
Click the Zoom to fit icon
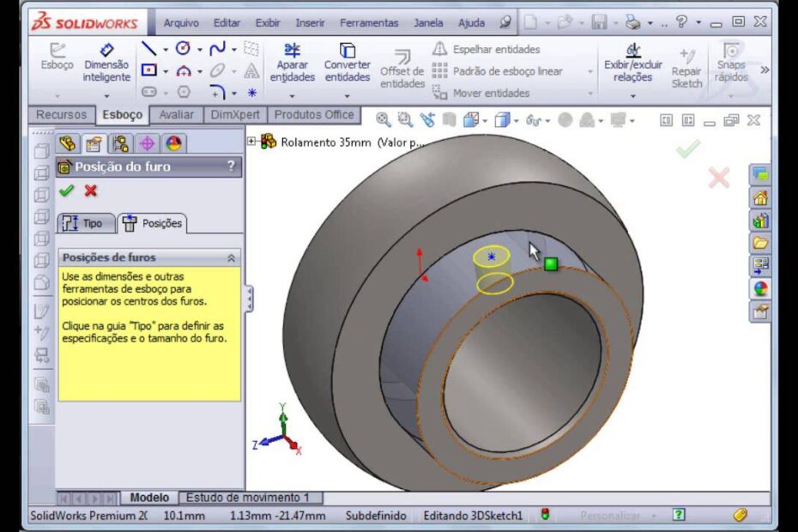384,120
